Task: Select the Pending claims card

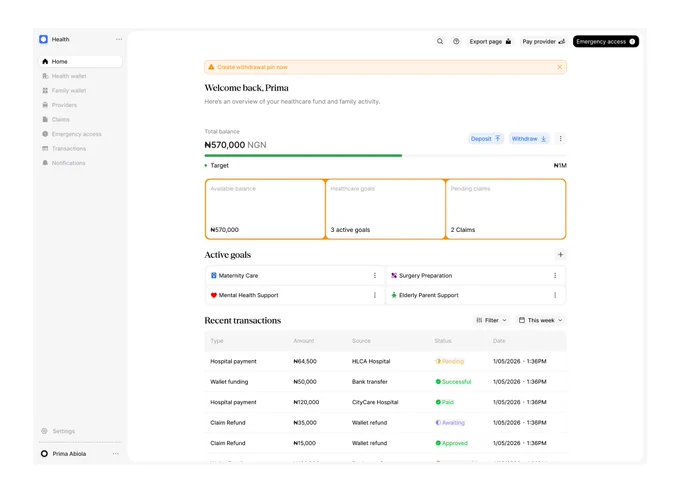Action: 506,209
